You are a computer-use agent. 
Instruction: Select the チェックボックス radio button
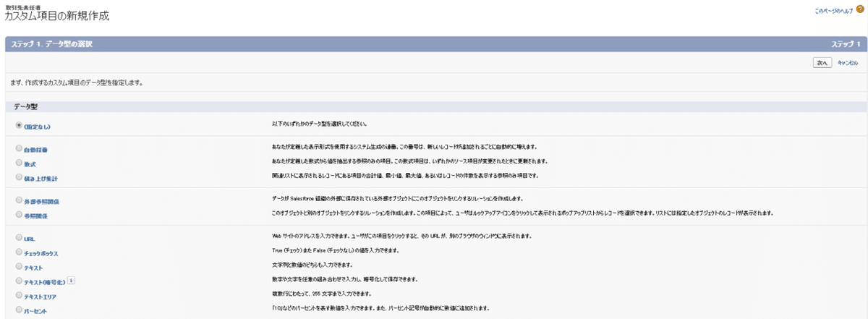point(19,252)
